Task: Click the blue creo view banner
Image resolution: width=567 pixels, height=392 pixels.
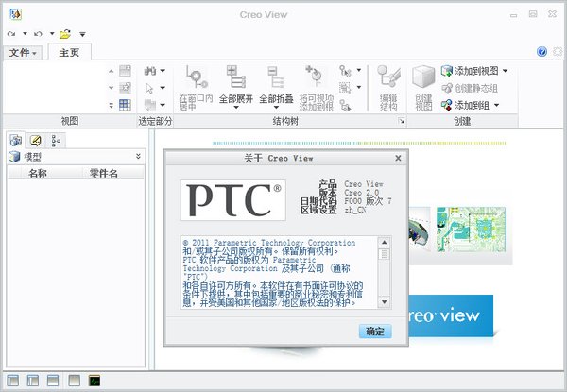Action: (x=451, y=316)
